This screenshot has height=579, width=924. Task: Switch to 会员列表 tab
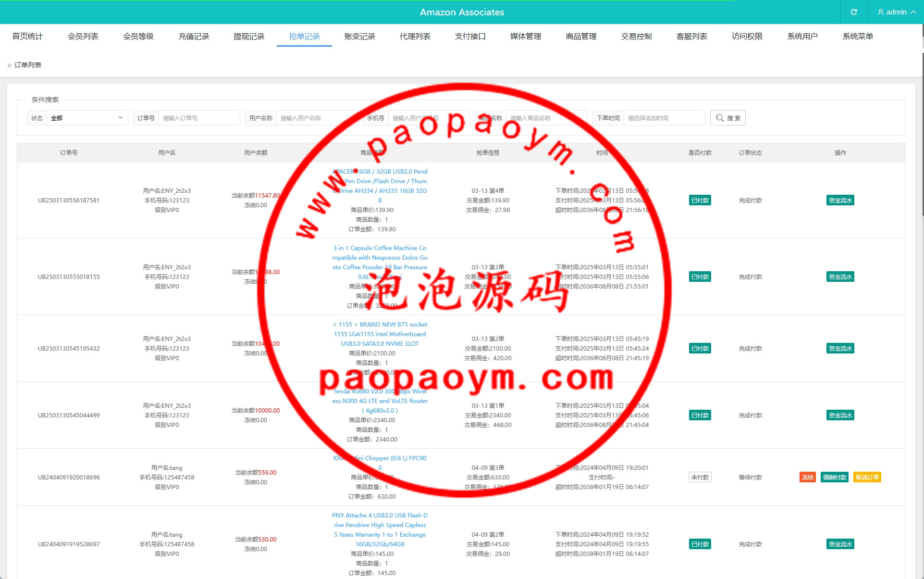(83, 37)
